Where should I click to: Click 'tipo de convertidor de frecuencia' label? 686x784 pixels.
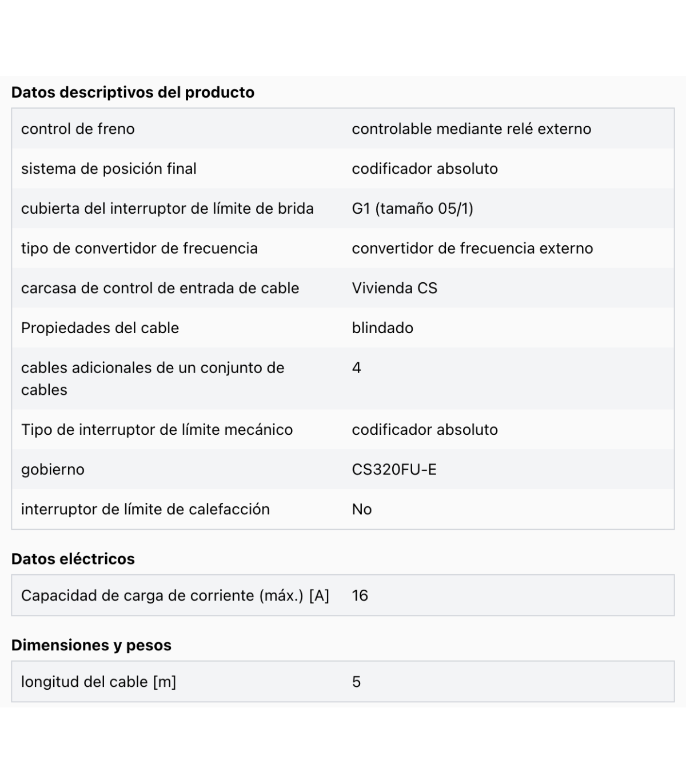tap(139, 249)
